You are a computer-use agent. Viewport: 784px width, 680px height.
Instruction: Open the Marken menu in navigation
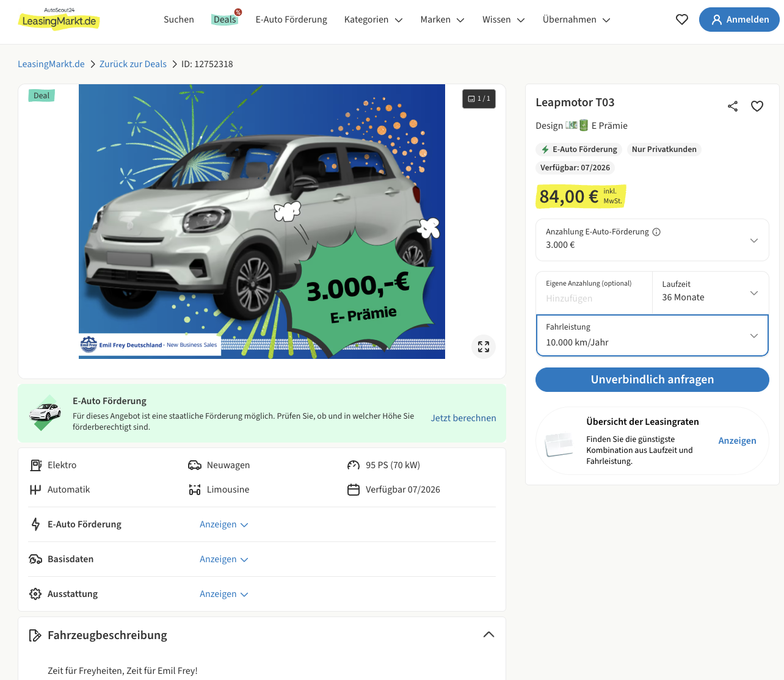click(442, 20)
